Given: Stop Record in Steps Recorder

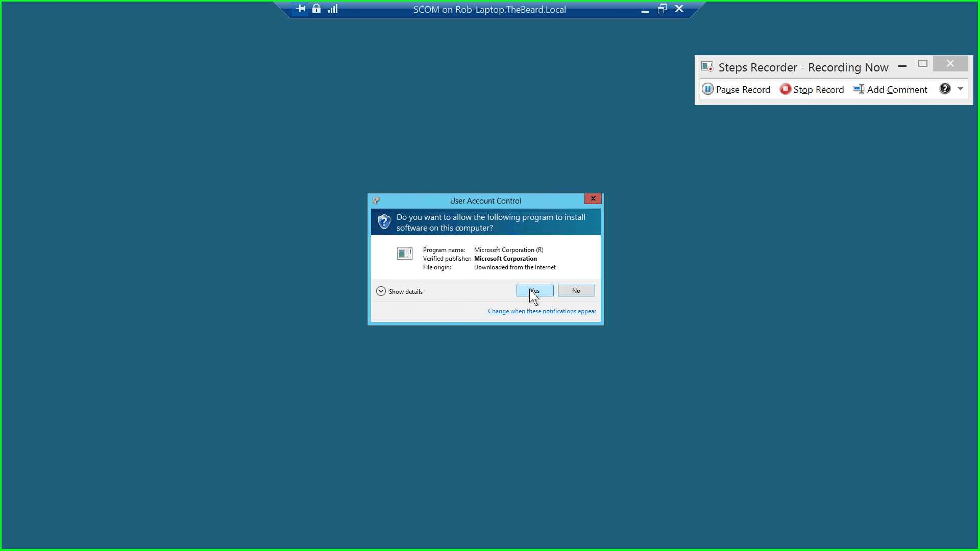Looking at the screenshot, I should [x=812, y=89].
